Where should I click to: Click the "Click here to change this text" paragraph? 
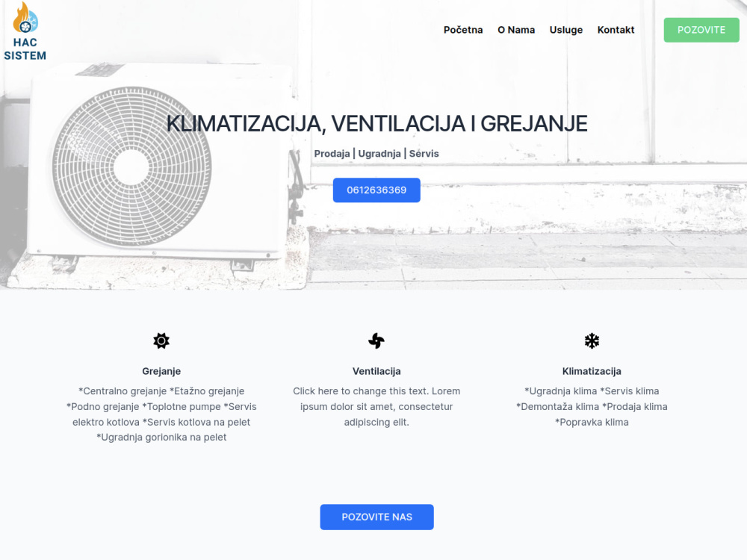376,407
